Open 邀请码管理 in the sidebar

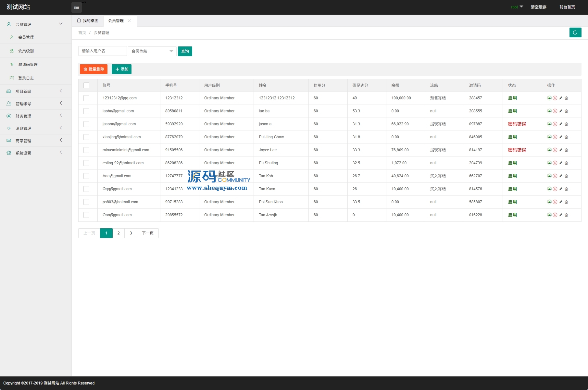28,65
